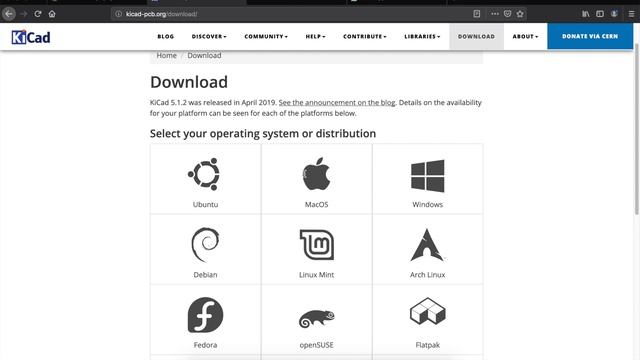Click the Debian label
Viewport: 640px width, 360px height.
[205, 275]
